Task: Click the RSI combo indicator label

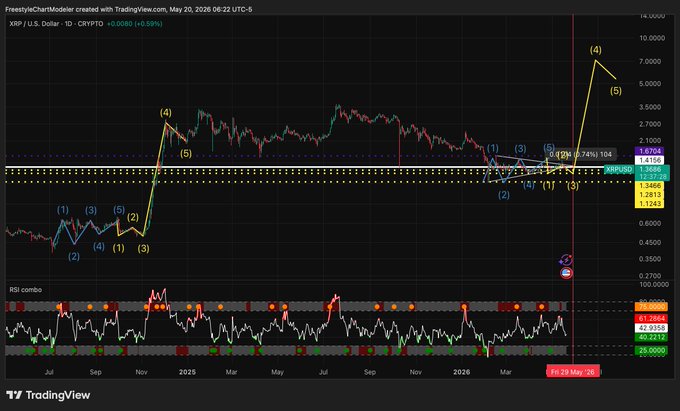Action: click(x=26, y=290)
